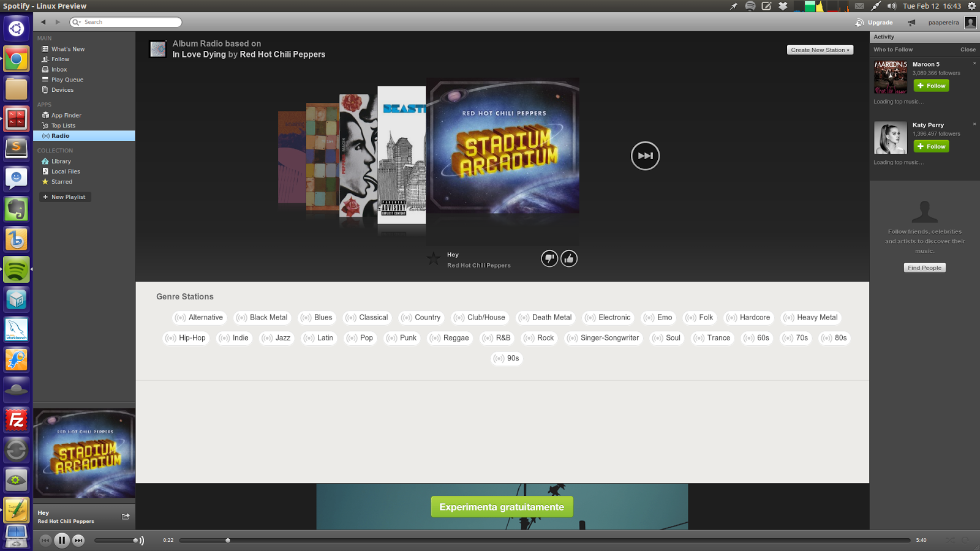Open What's New in sidebar
This screenshot has width=980, height=551.
point(68,49)
